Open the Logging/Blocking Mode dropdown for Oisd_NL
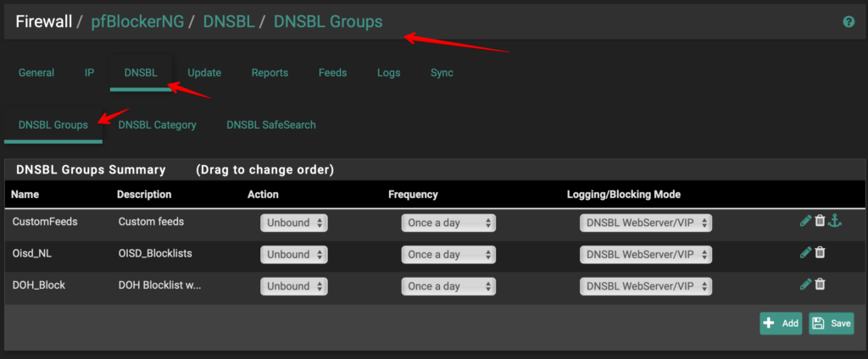The height and width of the screenshot is (359, 868). (x=645, y=255)
